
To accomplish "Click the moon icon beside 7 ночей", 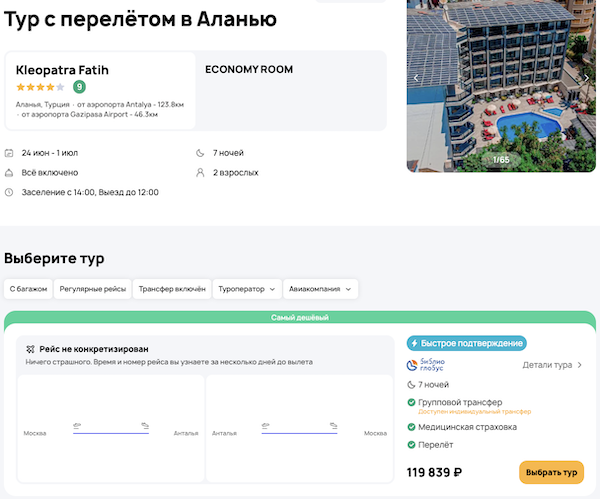I will pyautogui.click(x=200, y=153).
